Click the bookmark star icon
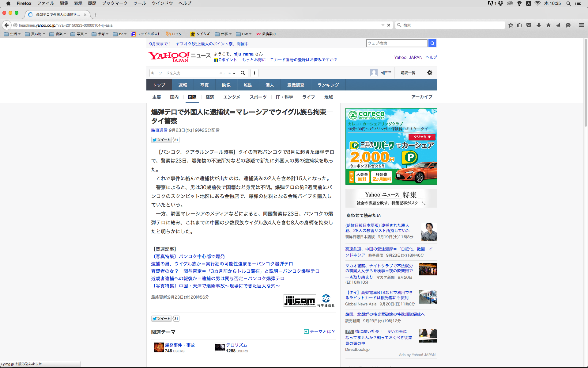588x368 pixels. tap(511, 25)
